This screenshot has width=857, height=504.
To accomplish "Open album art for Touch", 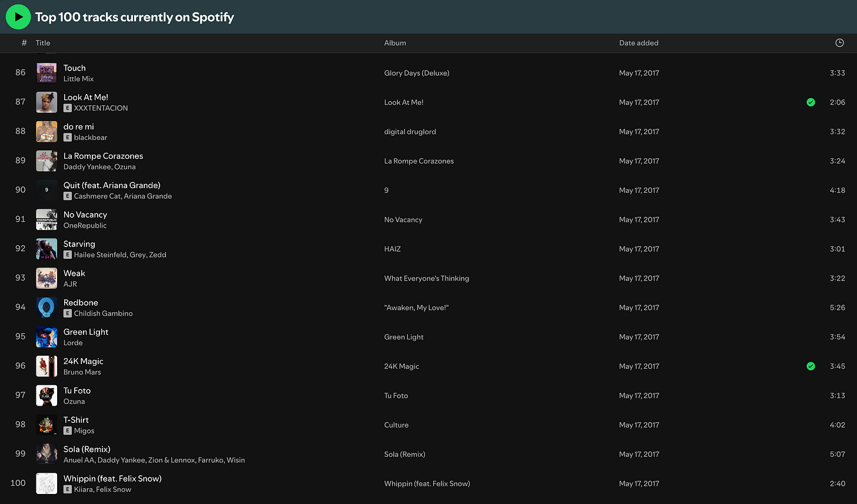I will point(46,73).
